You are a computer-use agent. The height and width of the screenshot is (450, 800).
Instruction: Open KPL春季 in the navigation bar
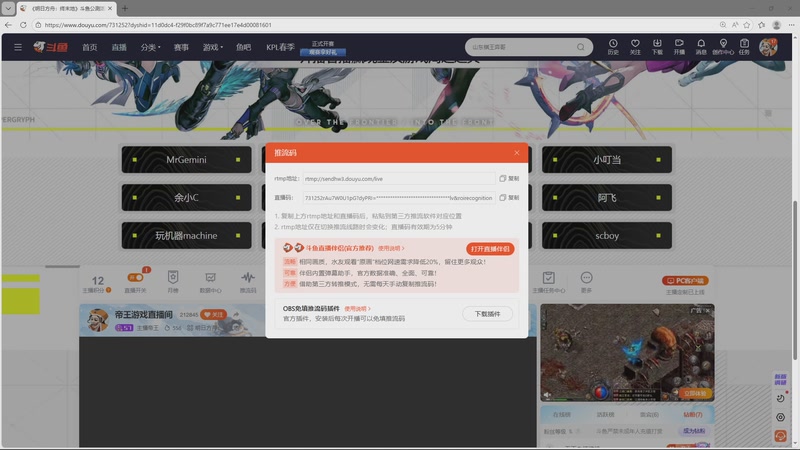point(280,47)
